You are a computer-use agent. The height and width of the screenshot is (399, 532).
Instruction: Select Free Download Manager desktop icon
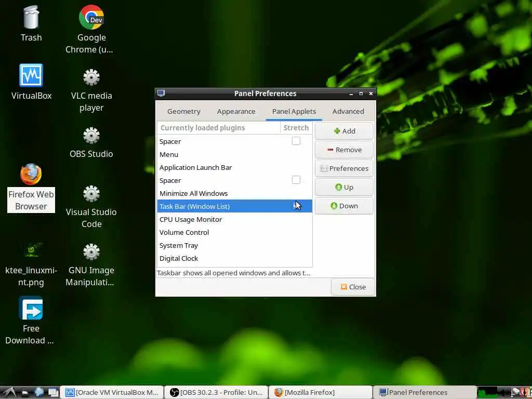pos(31,308)
